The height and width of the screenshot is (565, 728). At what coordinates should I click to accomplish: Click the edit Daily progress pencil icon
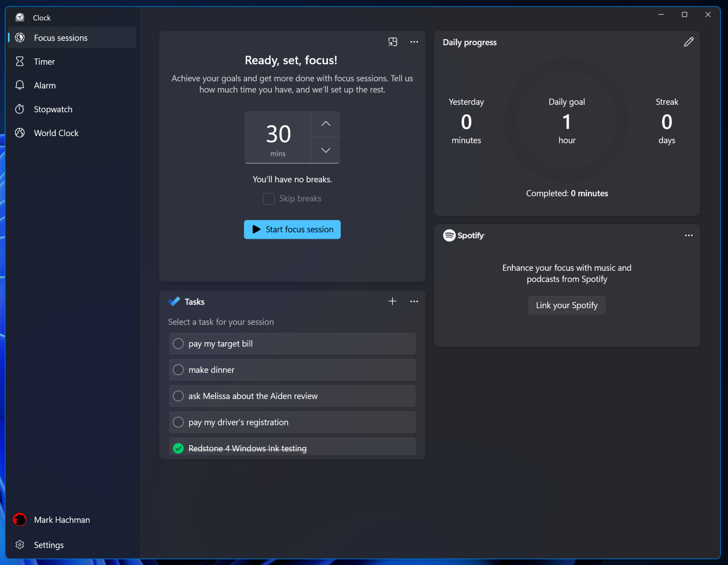689,41
